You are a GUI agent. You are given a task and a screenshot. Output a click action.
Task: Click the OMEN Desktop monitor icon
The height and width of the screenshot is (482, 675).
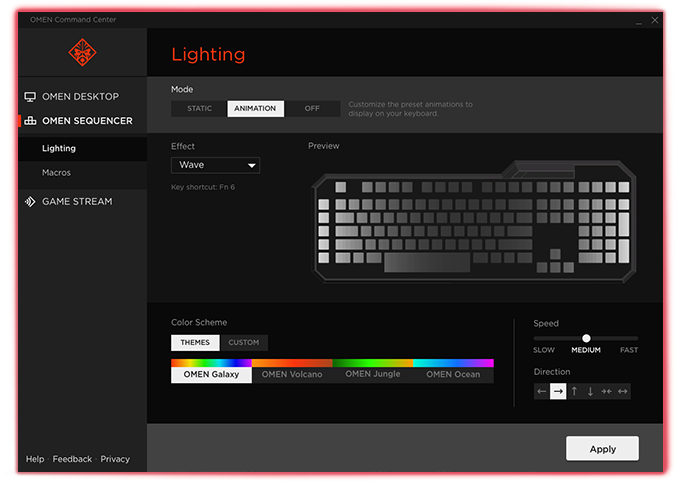click(x=30, y=97)
